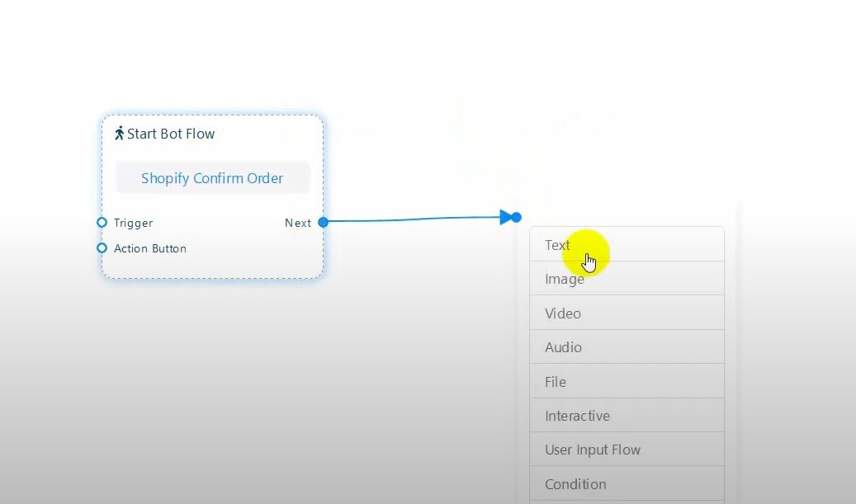856x504 pixels.
Task: Click the Action Button text label
Action: click(150, 248)
